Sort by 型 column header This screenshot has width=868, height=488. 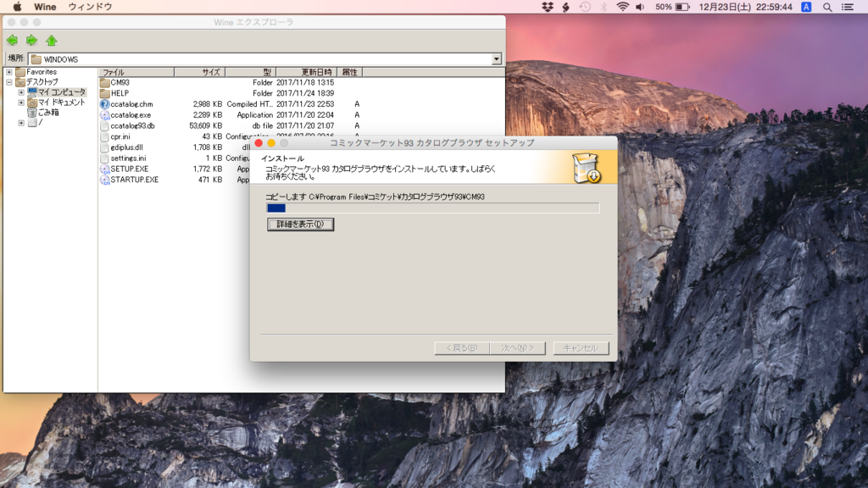coord(250,72)
